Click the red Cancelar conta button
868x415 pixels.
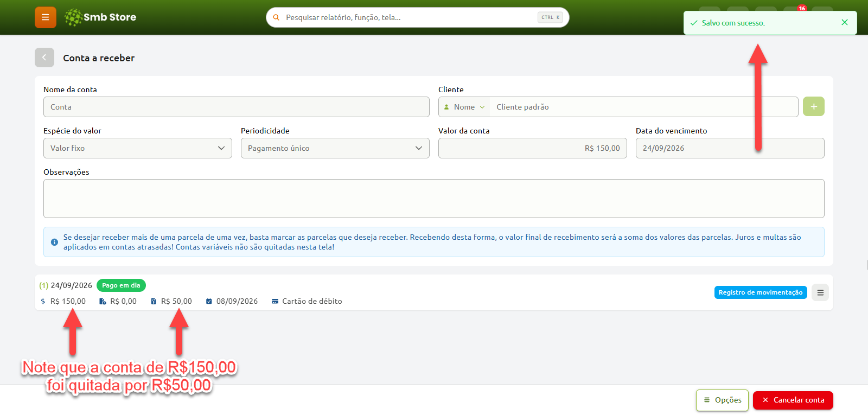pyautogui.click(x=793, y=400)
